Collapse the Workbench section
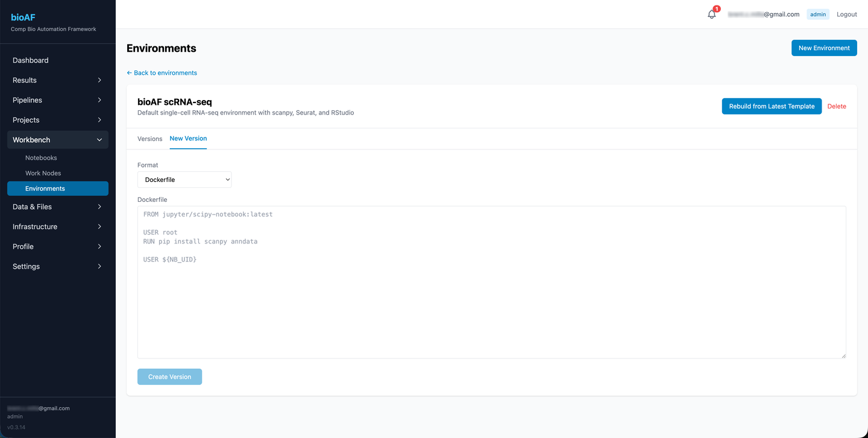Image resolution: width=868 pixels, height=438 pixels. coord(58,140)
